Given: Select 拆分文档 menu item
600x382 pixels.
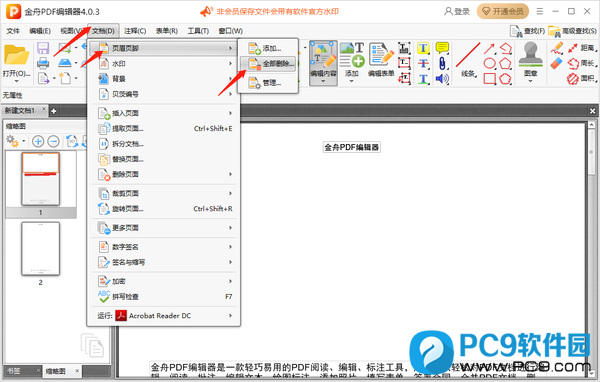Looking at the screenshot, I should coord(164,144).
